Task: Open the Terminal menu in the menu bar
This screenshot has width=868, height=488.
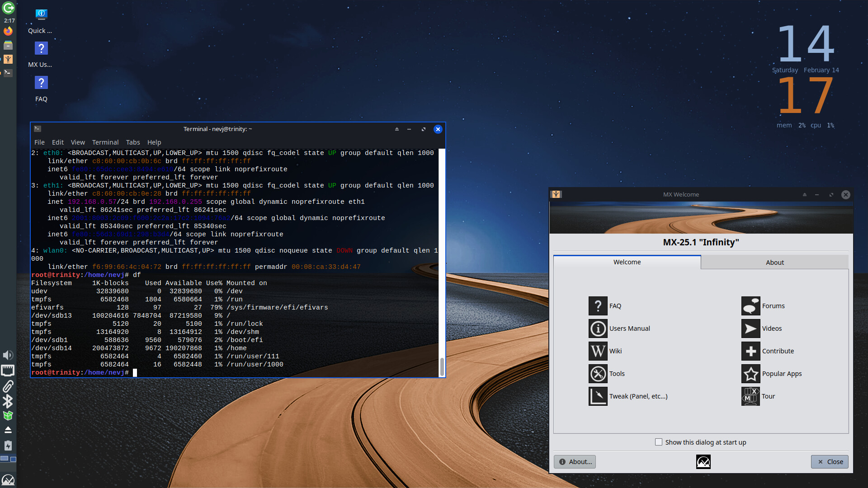Action: point(105,142)
